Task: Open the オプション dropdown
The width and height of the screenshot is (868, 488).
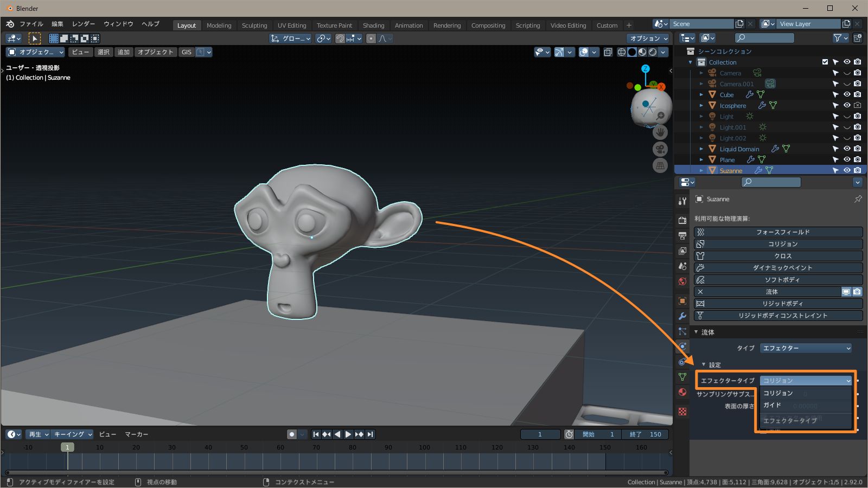Action: tap(648, 38)
